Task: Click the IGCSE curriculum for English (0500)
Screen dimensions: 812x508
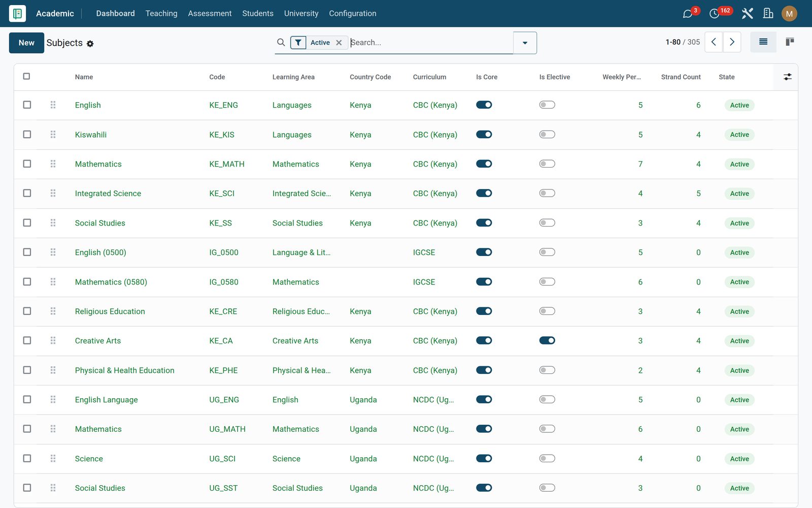Action: (424, 252)
